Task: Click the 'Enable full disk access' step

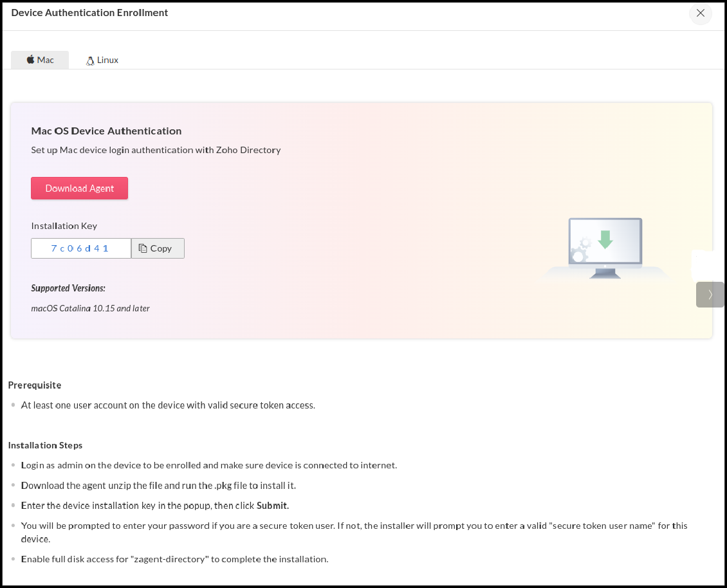Action: click(175, 559)
